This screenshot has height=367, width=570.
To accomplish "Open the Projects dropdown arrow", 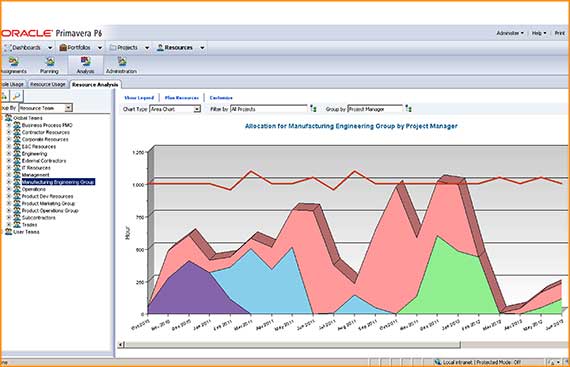I will pyautogui.click(x=147, y=48).
